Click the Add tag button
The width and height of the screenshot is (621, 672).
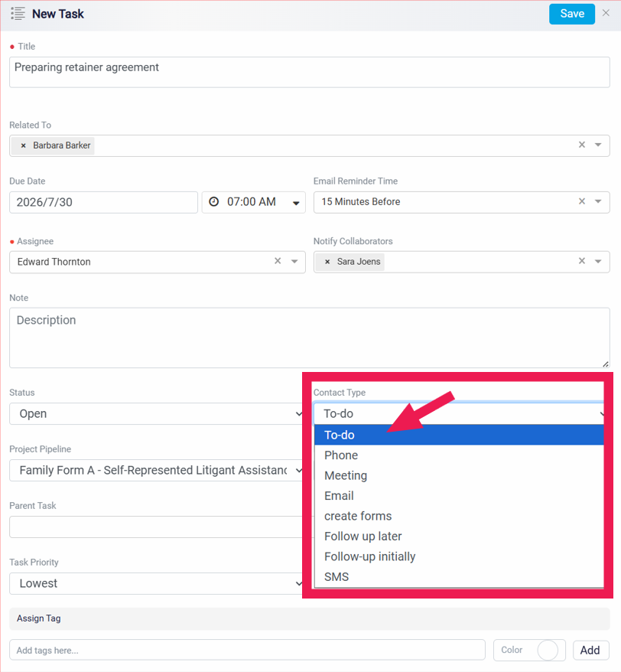pos(591,650)
